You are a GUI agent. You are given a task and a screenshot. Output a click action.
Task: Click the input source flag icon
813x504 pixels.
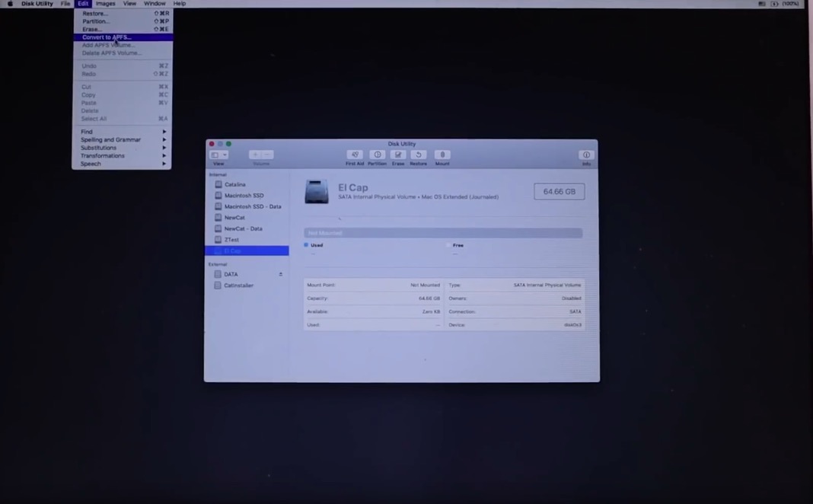[762, 4]
